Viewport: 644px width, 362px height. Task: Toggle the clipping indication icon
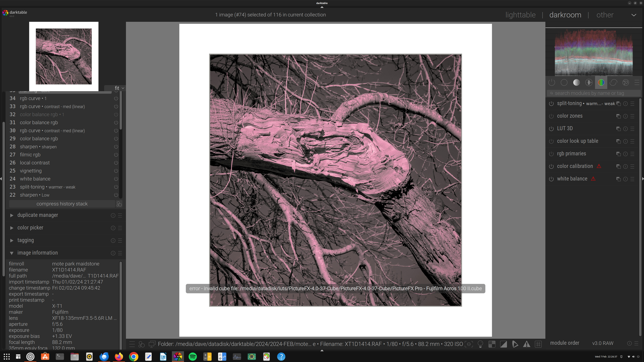tap(503, 344)
